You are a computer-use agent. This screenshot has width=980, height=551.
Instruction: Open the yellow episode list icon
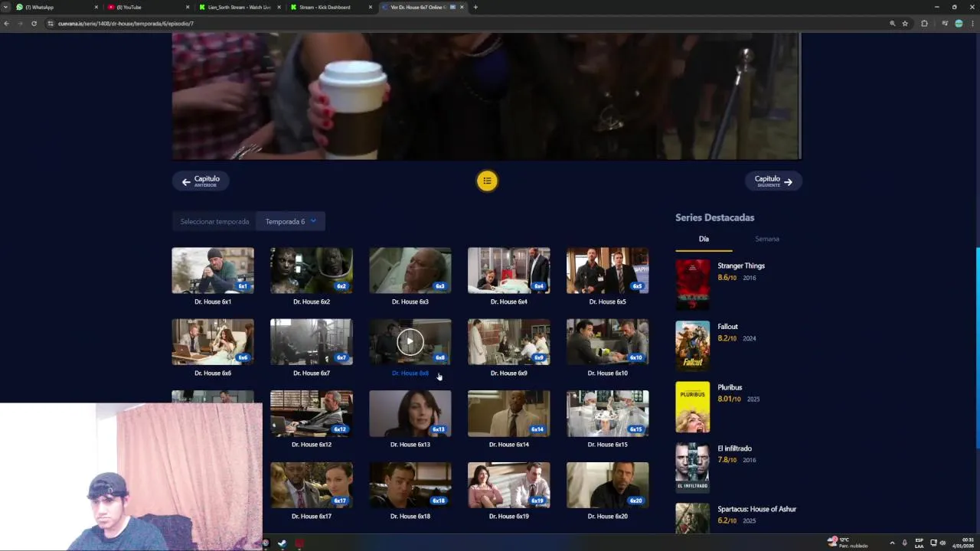pos(487,181)
